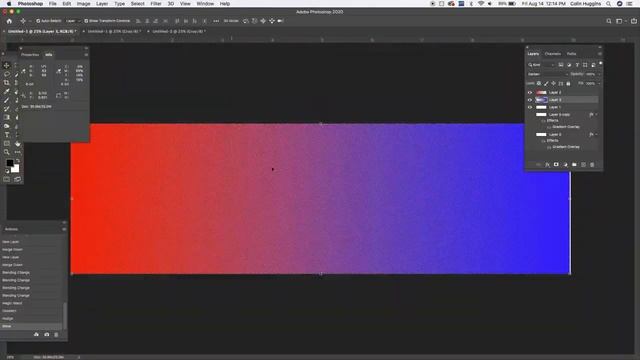Select the Eyedropper tool
Viewport: 640px width, 360px height.
7,91
